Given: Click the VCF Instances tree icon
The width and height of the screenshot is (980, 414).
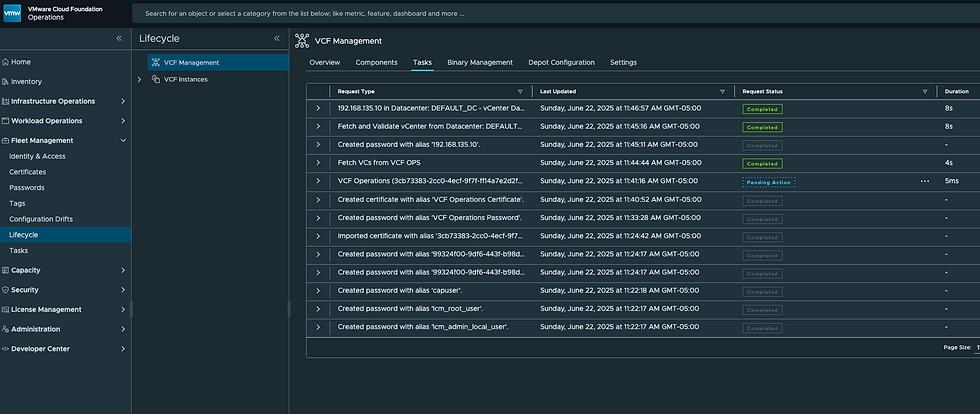Looking at the screenshot, I should coord(156,79).
